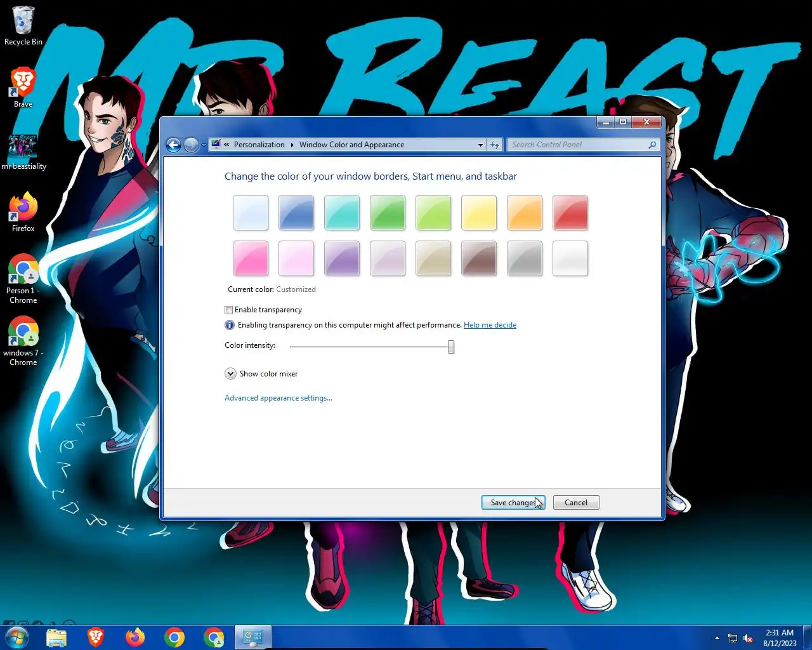Click the Refresh button in address bar

495,145
